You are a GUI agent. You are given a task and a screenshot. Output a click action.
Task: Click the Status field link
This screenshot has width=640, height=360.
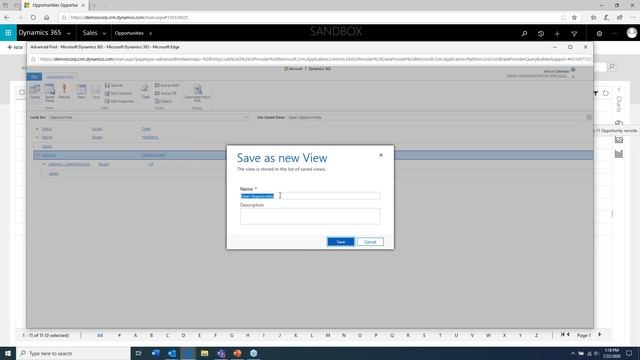click(47, 129)
